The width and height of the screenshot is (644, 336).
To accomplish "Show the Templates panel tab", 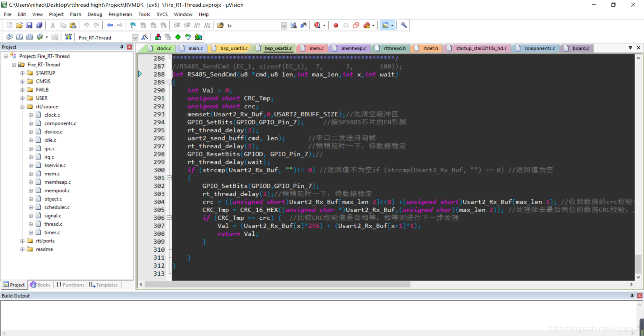I will click(x=104, y=285).
